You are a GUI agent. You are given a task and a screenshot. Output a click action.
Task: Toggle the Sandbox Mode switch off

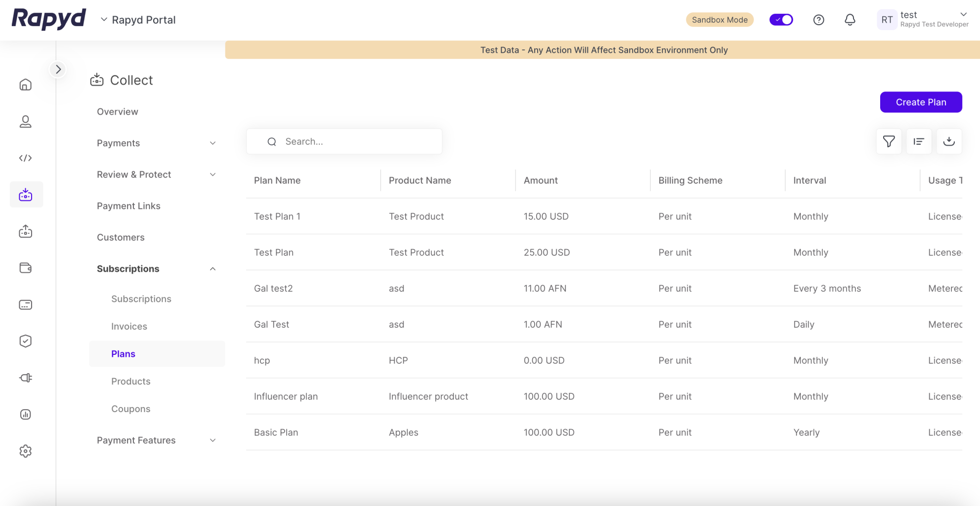[x=781, y=20]
